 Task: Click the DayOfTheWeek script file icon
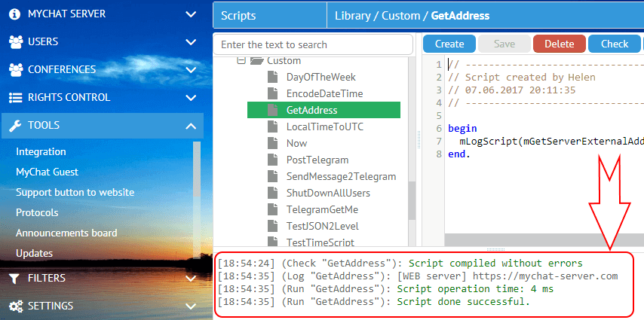273,77
